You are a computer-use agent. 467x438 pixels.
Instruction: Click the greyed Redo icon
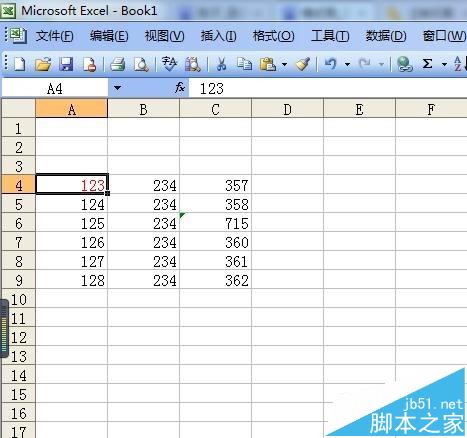click(x=365, y=64)
